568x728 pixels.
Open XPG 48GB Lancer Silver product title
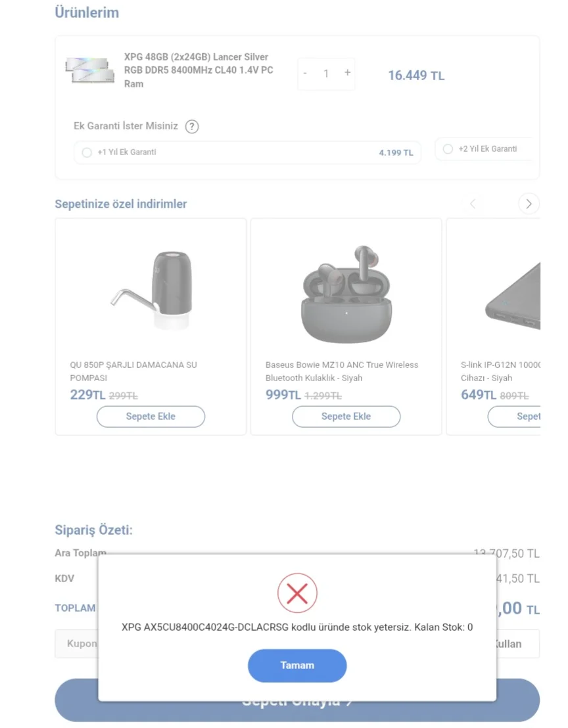199,70
